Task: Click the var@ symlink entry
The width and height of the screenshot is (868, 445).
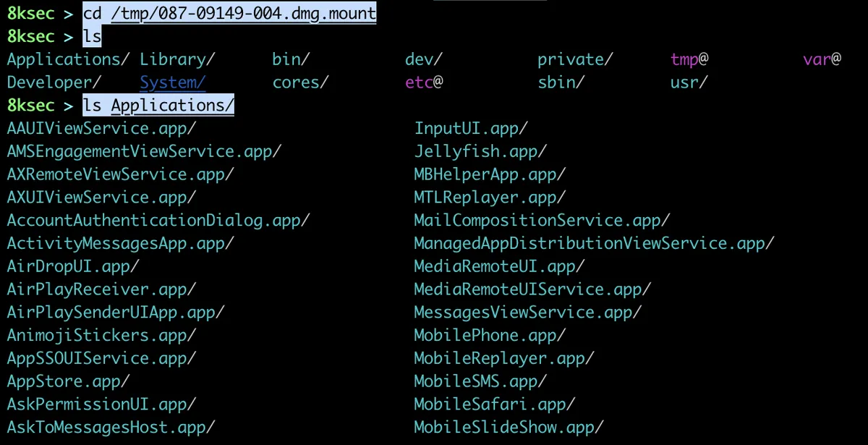Action: [822, 59]
